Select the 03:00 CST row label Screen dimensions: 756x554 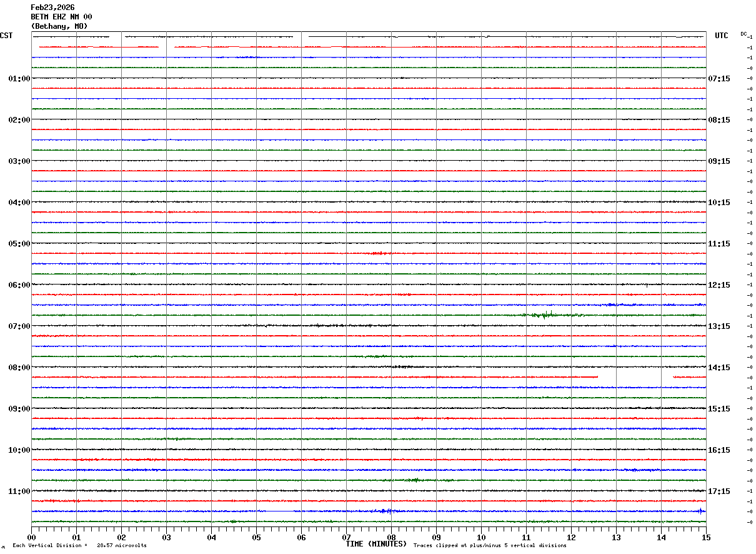[19, 161]
